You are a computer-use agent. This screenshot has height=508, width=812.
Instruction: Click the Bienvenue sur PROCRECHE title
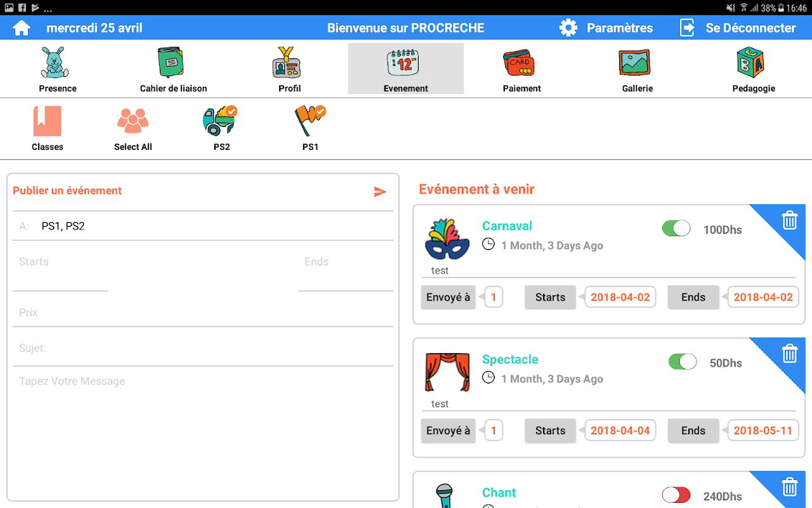coord(406,28)
